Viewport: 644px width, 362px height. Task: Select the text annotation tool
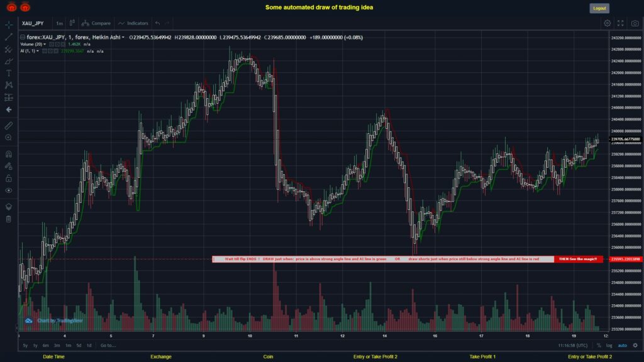click(9, 73)
